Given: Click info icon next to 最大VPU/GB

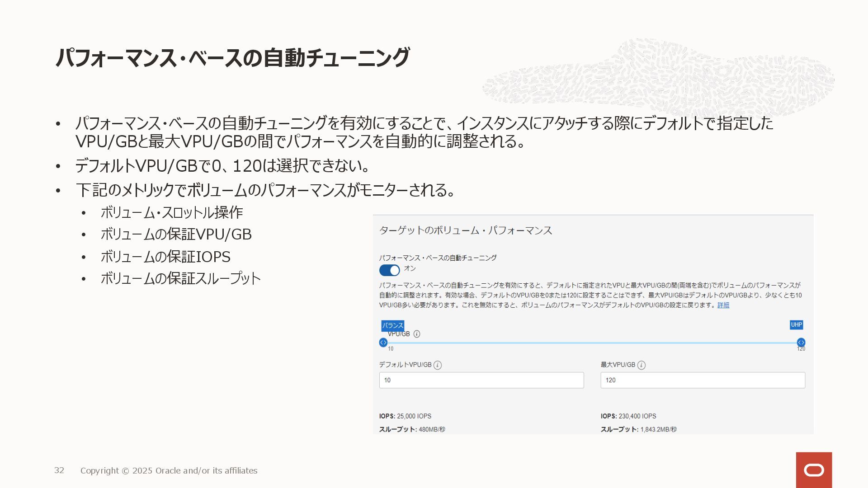Looking at the screenshot, I should pos(641,365).
